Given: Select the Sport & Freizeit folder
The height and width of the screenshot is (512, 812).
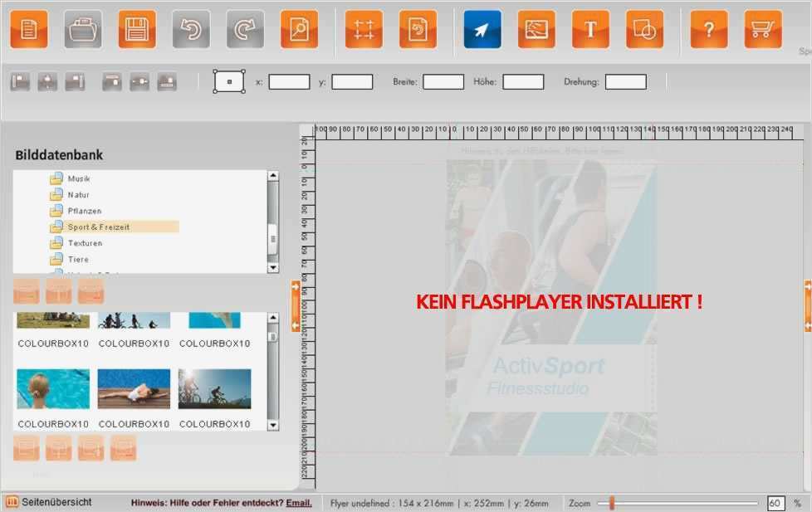Looking at the screenshot, I should (x=96, y=227).
